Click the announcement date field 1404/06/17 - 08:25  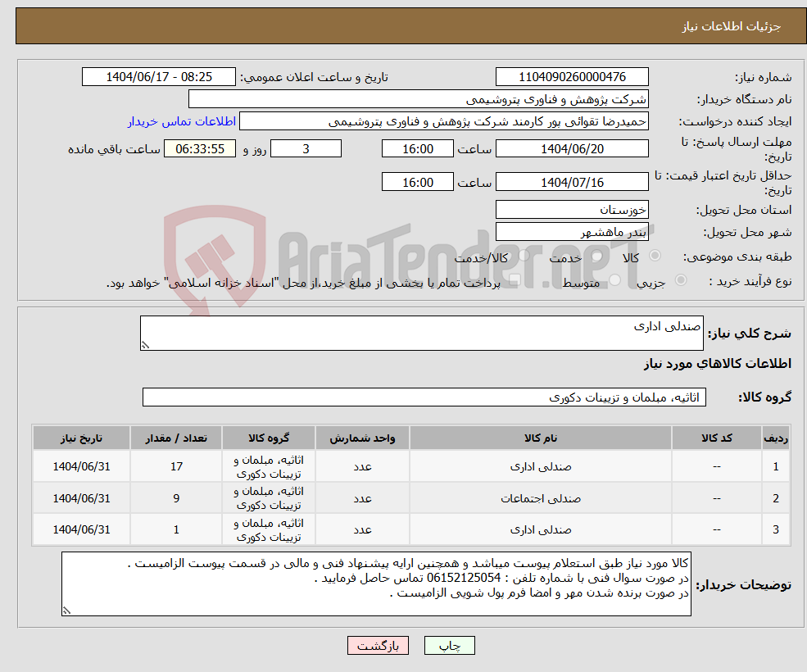158,77
